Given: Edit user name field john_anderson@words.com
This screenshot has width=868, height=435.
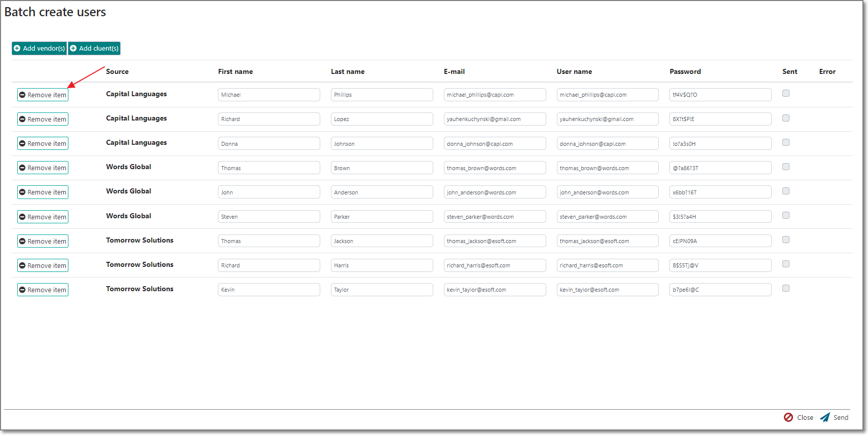Looking at the screenshot, I should click(608, 192).
